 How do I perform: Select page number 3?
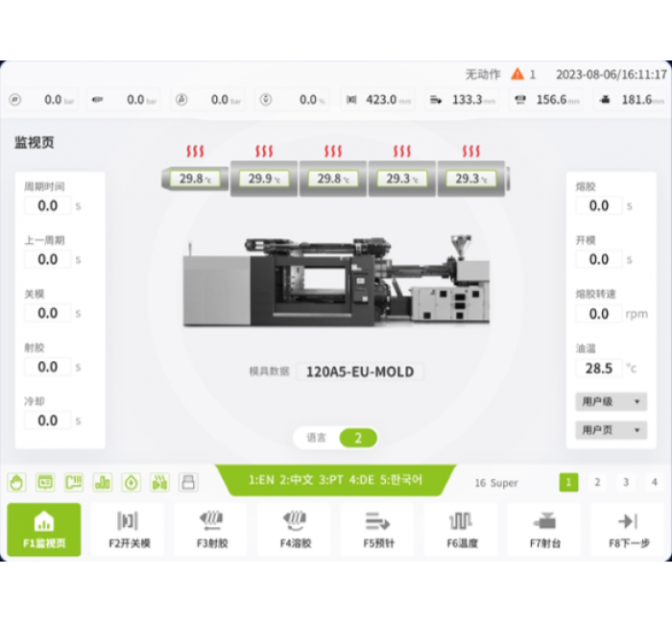pos(626,482)
